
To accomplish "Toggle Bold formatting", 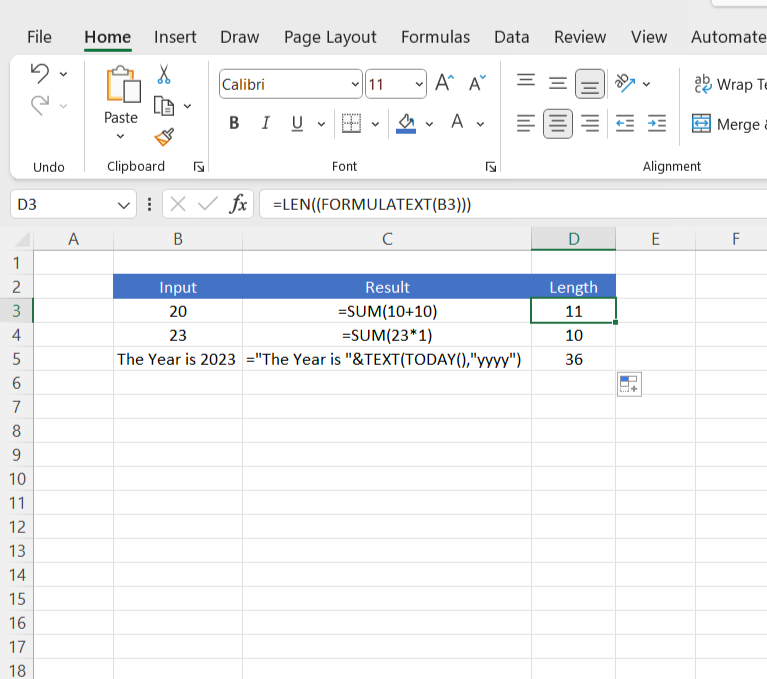I will 234,124.
